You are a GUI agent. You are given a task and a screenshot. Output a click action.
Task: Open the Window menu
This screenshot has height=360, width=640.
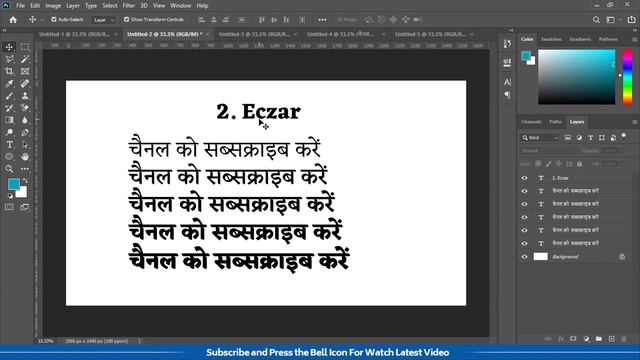[x=180, y=6]
